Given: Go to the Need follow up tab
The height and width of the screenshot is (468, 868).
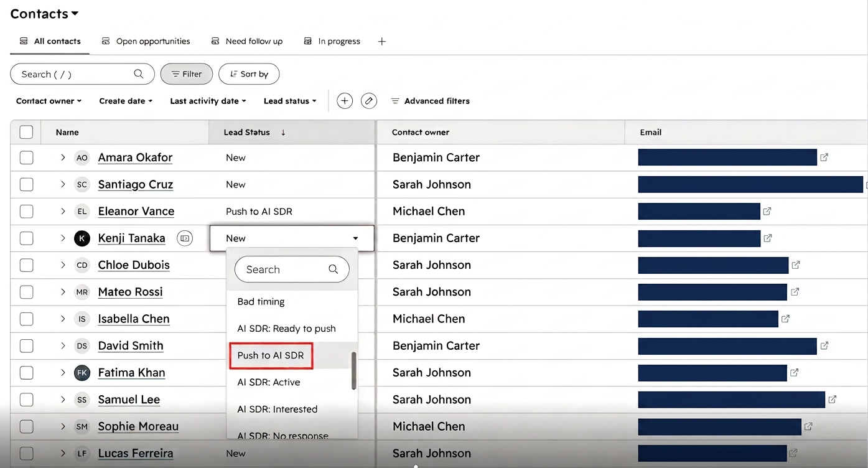Looking at the screenshot, I should tap(246, 41).
